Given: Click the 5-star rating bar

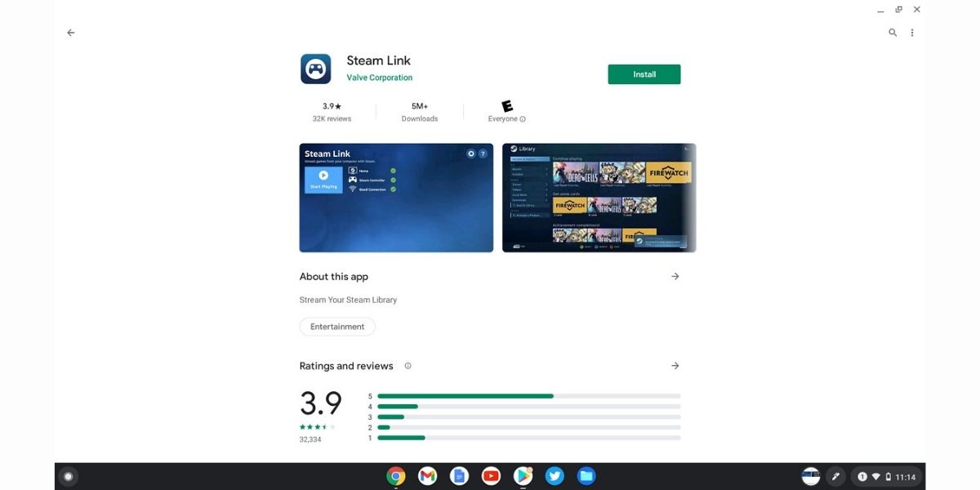Looking at the screenshot, I should 529,395.
